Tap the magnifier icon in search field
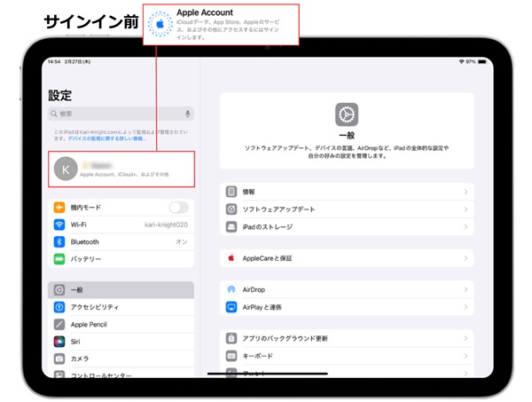 53,114
